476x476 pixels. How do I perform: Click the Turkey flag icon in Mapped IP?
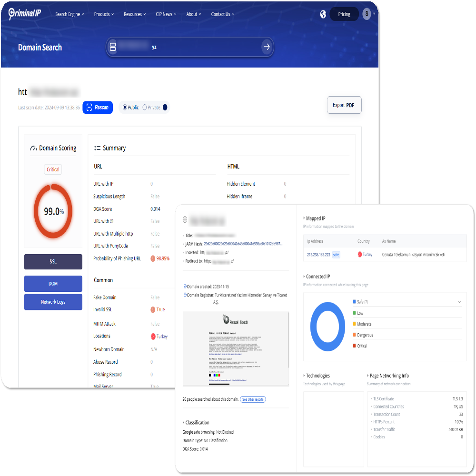tap(359, 255)
